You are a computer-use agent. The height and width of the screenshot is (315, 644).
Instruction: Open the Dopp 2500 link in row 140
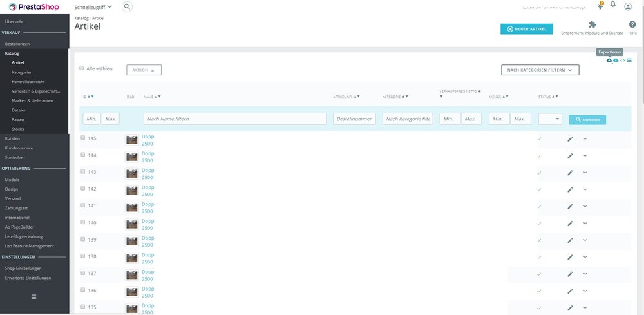pos(148,225)
